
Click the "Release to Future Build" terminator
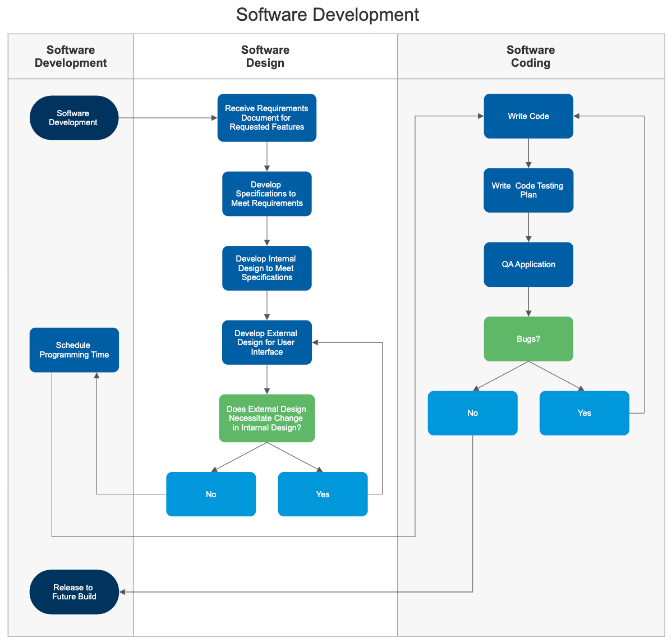74,591
